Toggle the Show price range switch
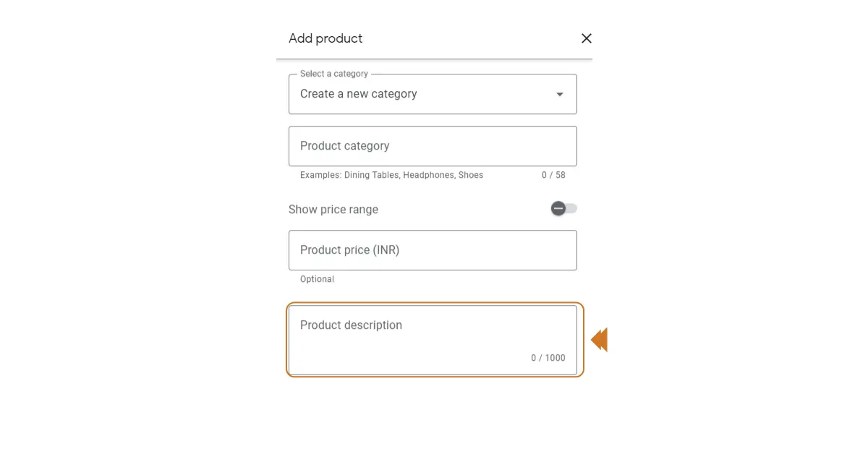 [564, 209]
